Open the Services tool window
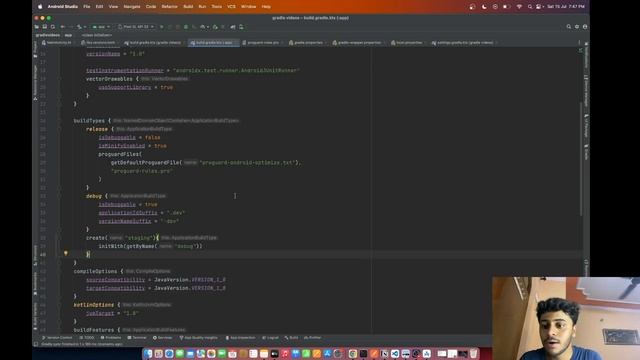 (x=162, y=338)
